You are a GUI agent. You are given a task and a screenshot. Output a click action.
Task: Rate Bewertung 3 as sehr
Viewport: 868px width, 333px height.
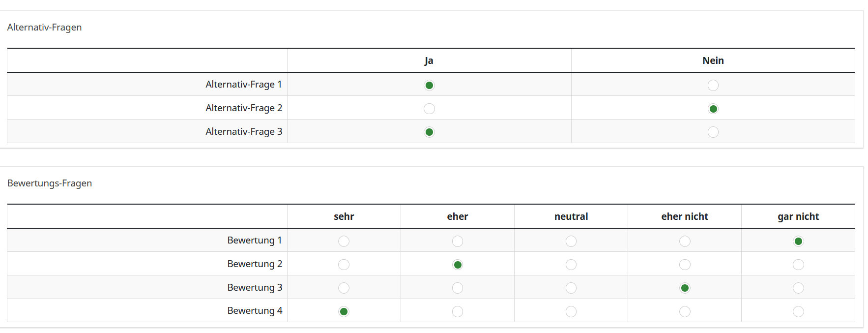click(x=344, y=288)
